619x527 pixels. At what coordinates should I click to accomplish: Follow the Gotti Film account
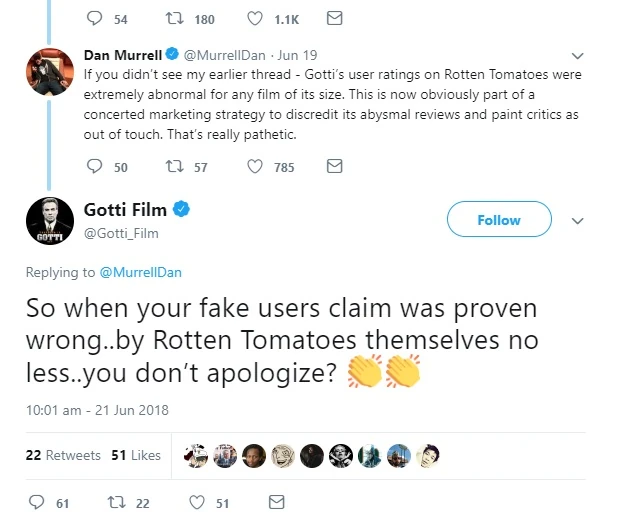[498, 220]
